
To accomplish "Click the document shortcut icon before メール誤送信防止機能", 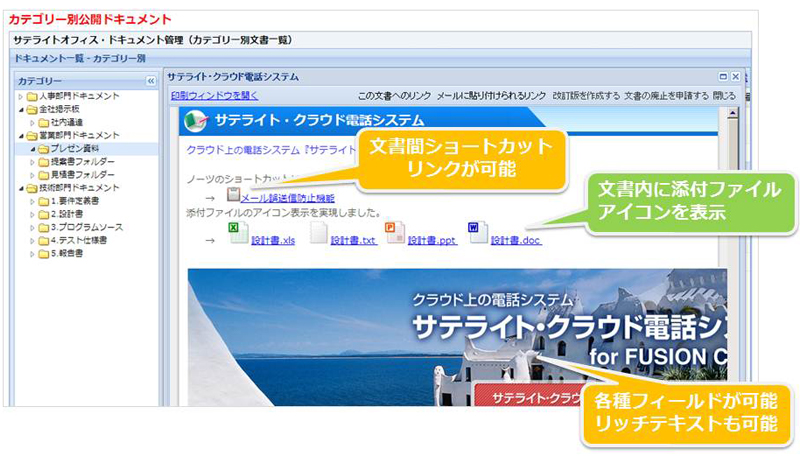I will [x=232, y=195].
